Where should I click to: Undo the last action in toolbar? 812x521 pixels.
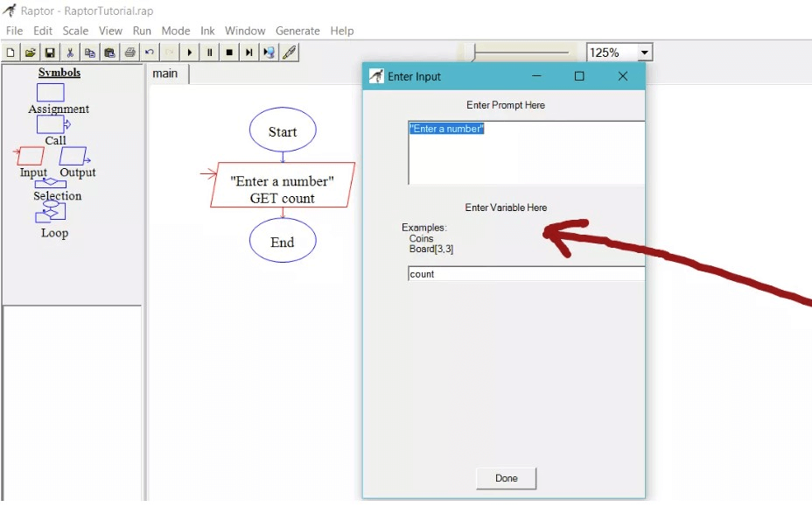tap(149, 53)
